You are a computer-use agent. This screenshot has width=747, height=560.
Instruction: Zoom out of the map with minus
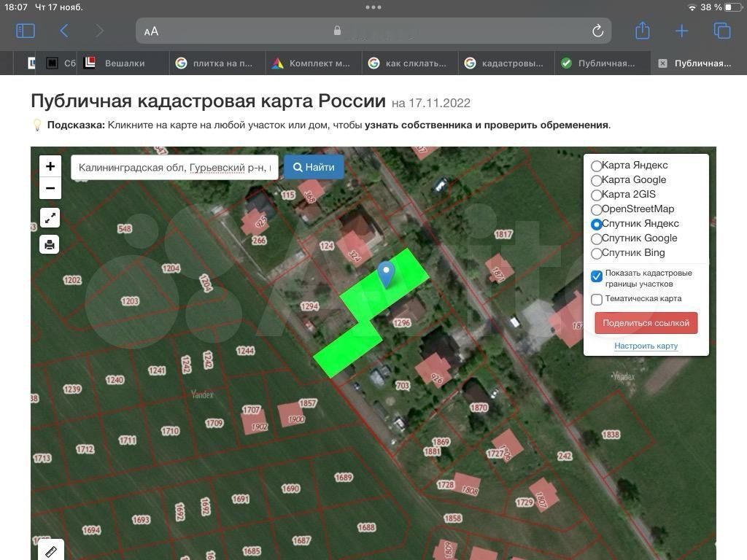(50, 188)
